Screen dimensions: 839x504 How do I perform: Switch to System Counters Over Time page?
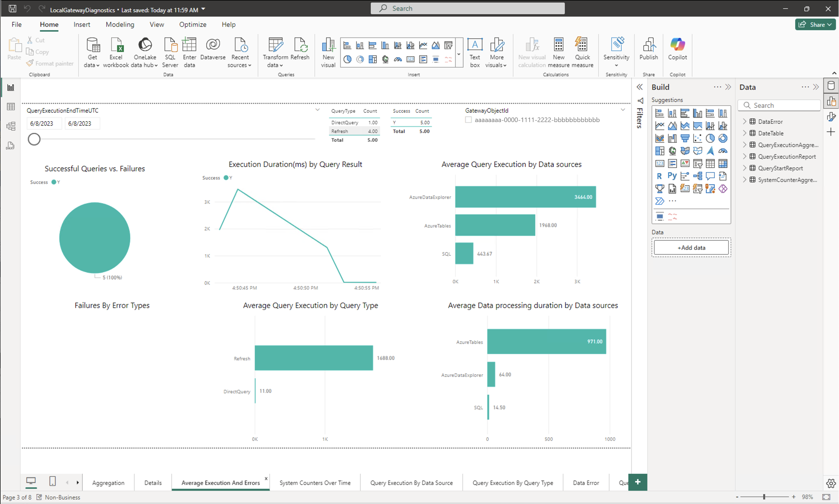314,483
